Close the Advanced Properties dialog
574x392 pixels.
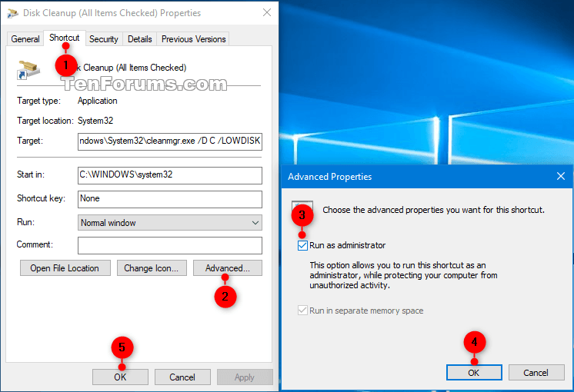[x=560, y=176]
